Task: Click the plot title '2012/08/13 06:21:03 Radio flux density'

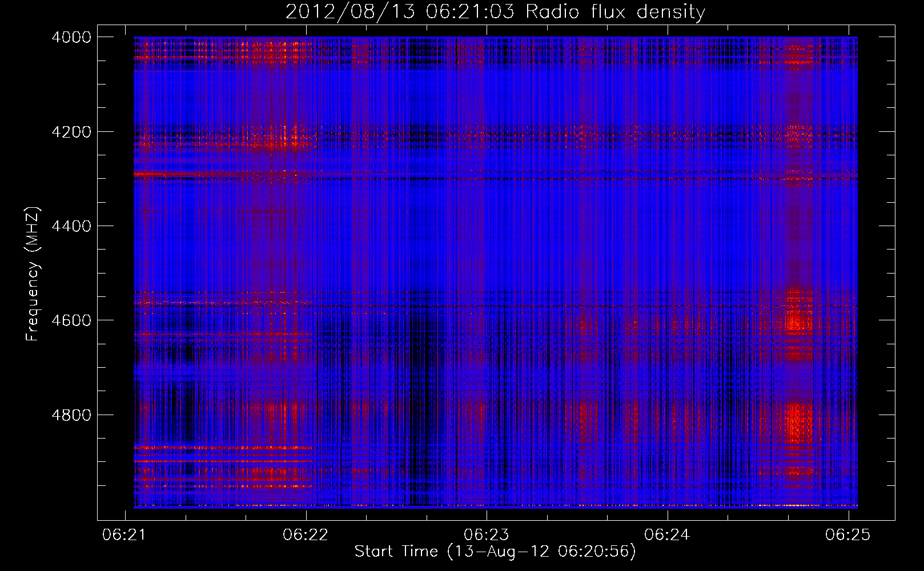Action: click(495, 12)
